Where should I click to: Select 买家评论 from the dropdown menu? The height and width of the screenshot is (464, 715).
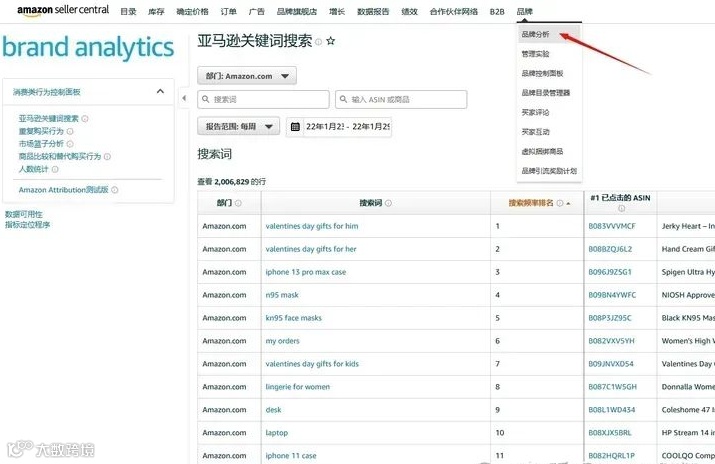535,113
